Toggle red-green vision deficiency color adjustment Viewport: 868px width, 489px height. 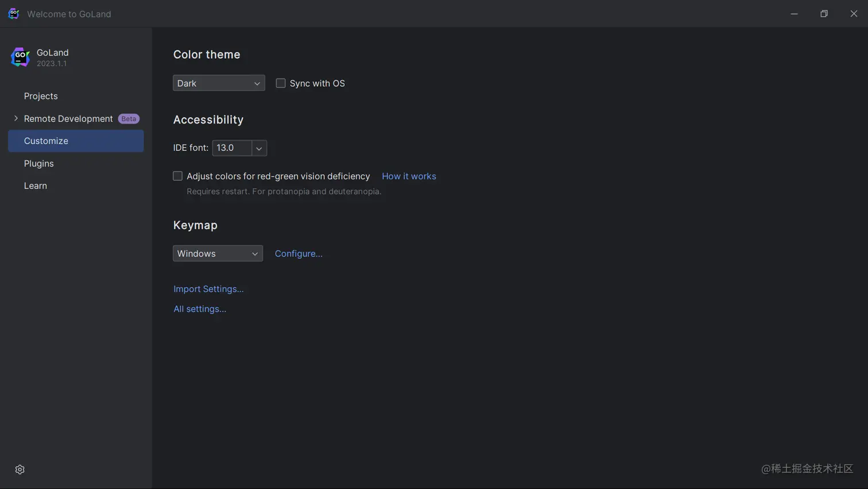[x=178, y=176]
